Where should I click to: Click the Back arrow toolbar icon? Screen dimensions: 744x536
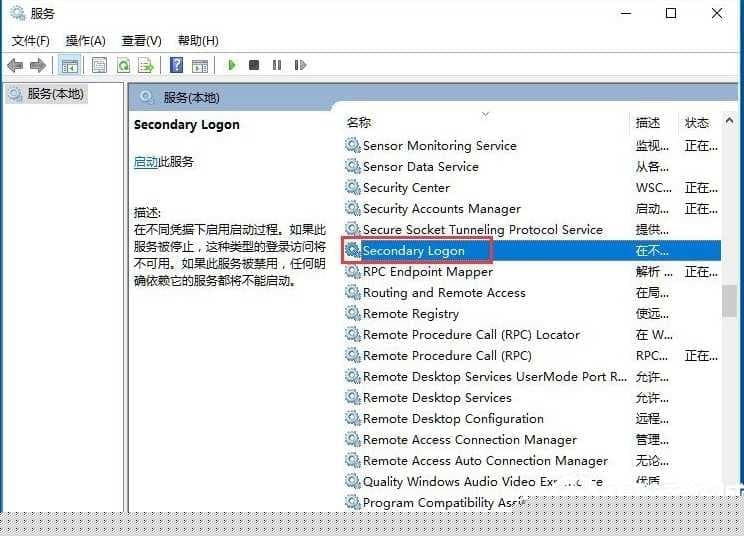[x=15, y=65]
